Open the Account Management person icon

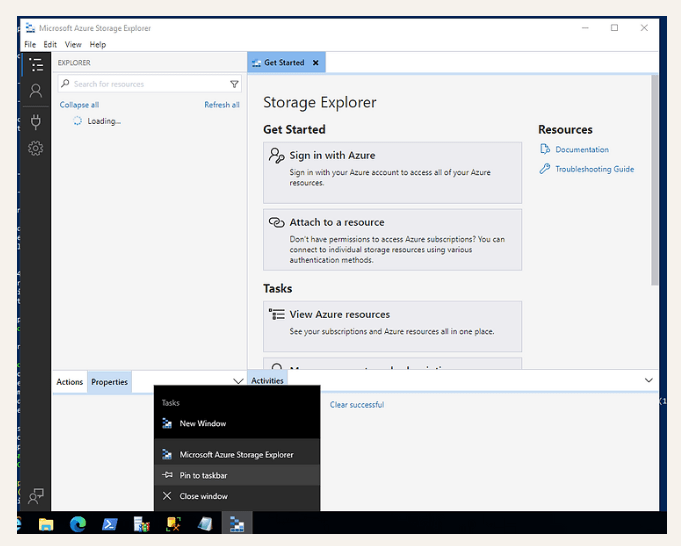[x=36, y=91]
